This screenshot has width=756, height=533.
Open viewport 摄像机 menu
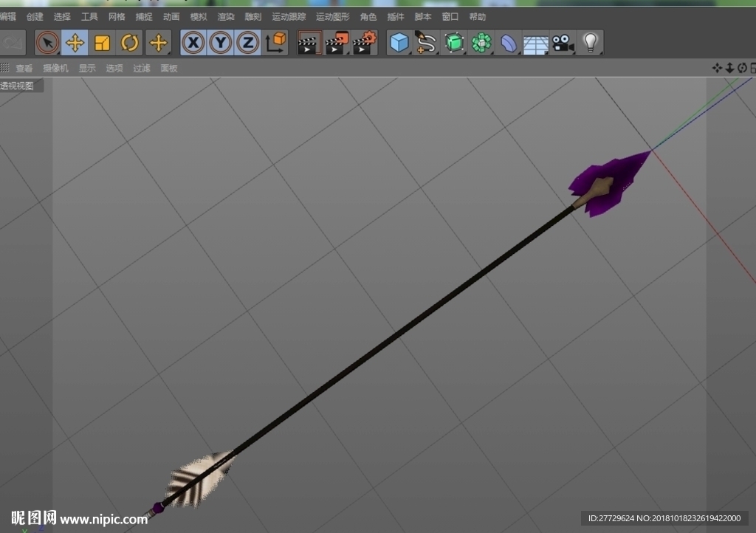[x=55, y=69]
